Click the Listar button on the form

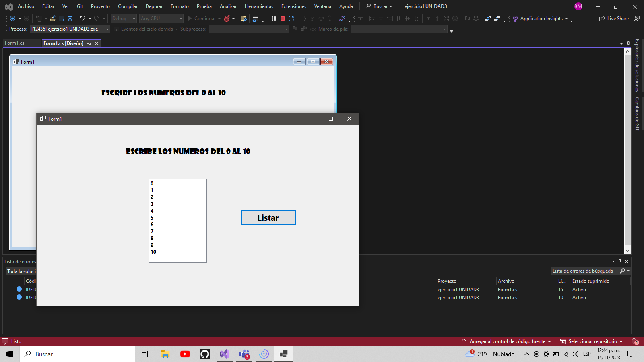[268, 217]
